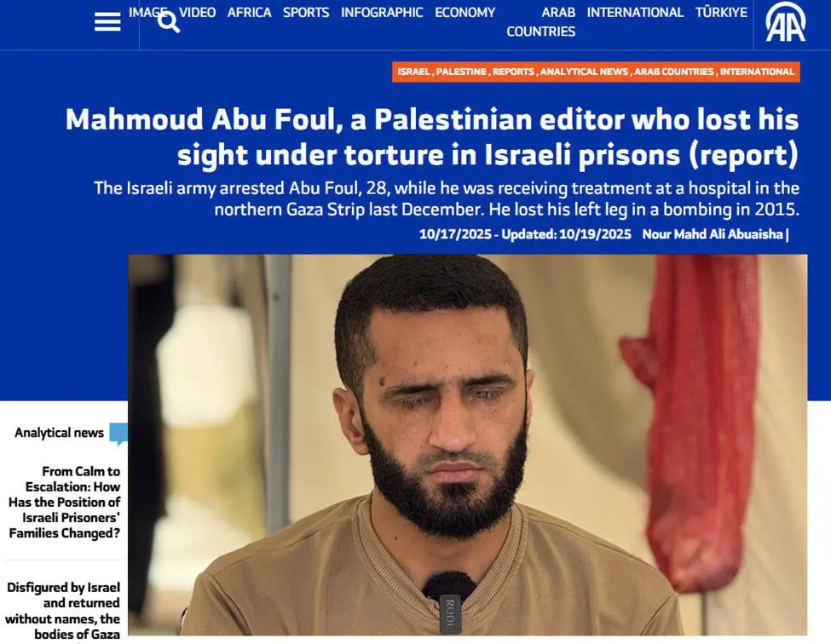831x644 pixels.
Task: Click the main article photo
Action: pos(467,445)
